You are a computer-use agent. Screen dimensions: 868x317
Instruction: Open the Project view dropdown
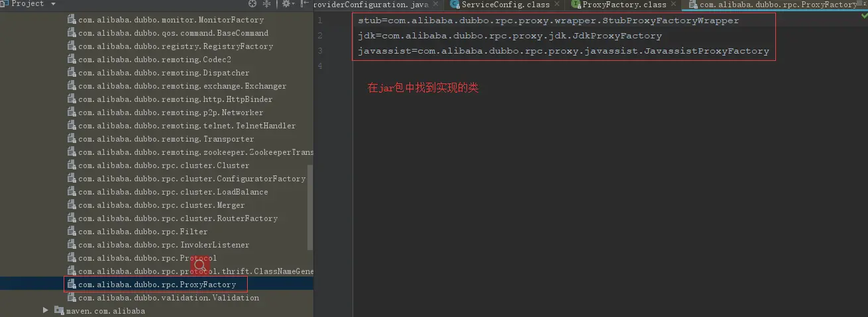click(x=53, y=4)
